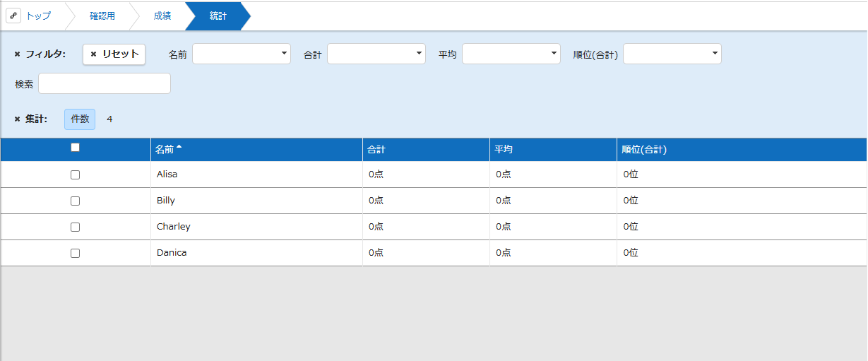Viewport: 868px width, 361px height.
Task: Sort by 合計 column header
Action: [426, 150]
